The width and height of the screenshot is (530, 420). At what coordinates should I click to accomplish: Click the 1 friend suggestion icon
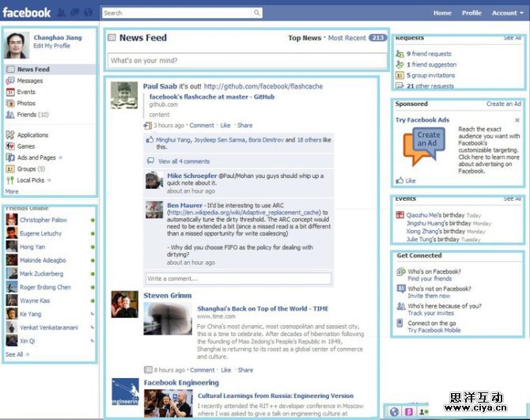399,64
